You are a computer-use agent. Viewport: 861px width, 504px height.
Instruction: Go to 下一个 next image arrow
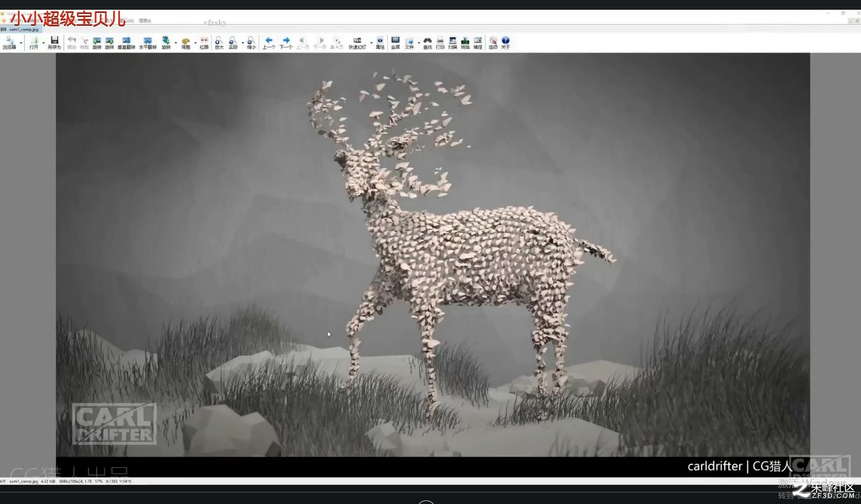coord(286,43)
